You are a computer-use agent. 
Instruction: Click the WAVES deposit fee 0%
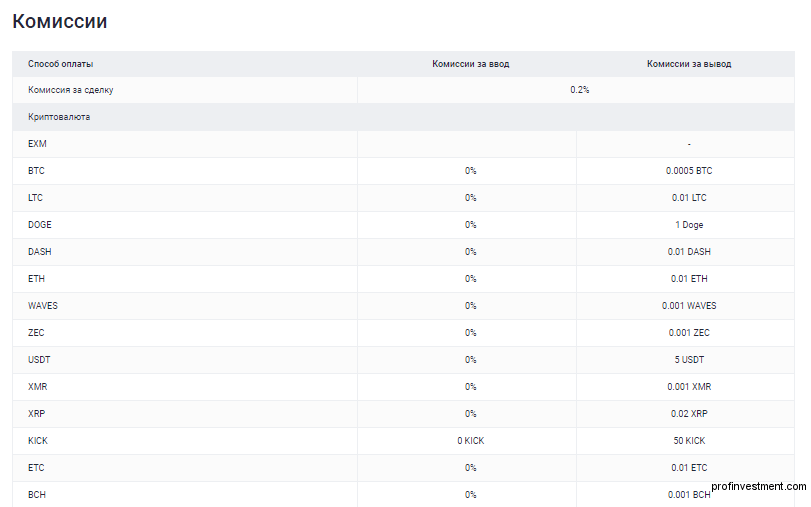(471, 306)
